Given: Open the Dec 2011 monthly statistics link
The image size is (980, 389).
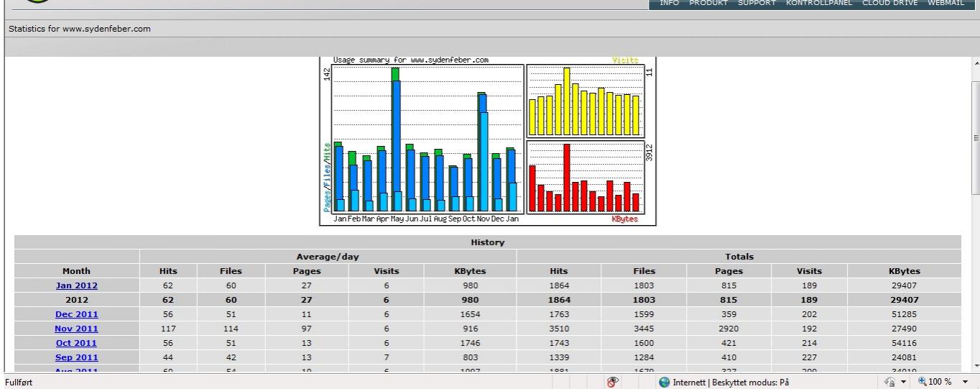Looking at the screenshot, I should (76, 314).
